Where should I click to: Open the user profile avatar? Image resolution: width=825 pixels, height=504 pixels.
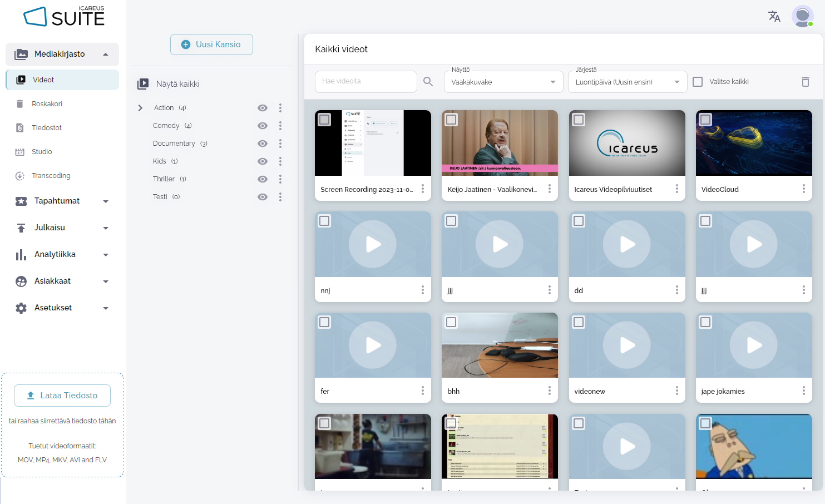tap(802, 17)
